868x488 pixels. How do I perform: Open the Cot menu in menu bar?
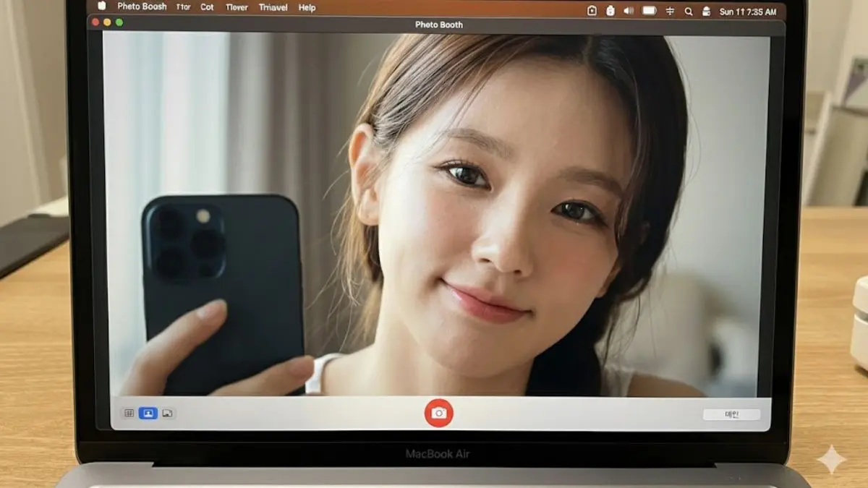coord(207,7)
